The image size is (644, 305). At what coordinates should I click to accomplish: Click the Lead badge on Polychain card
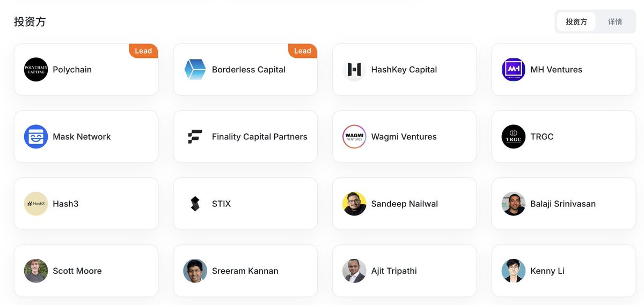pos(143,51)
